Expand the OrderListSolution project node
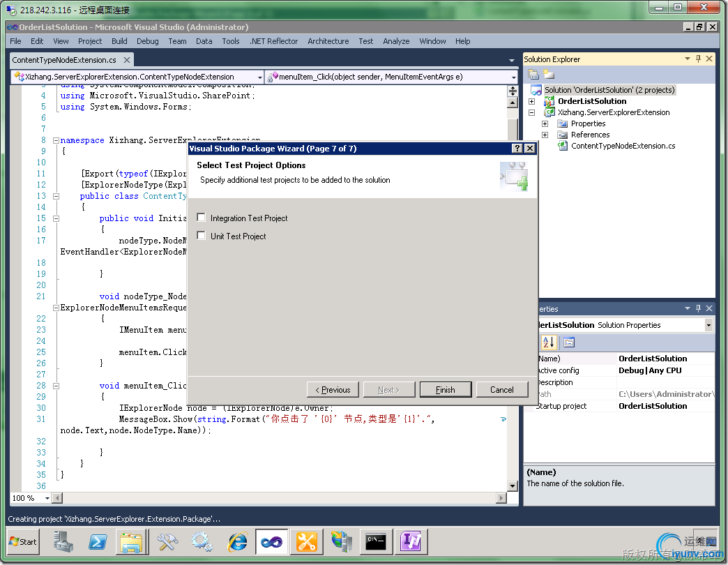 (531, 101)
